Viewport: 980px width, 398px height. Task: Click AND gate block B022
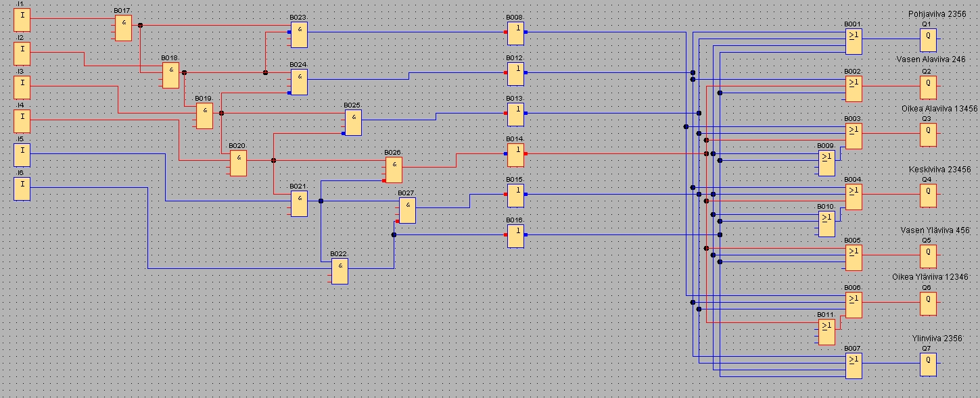(x=340, y=272)
